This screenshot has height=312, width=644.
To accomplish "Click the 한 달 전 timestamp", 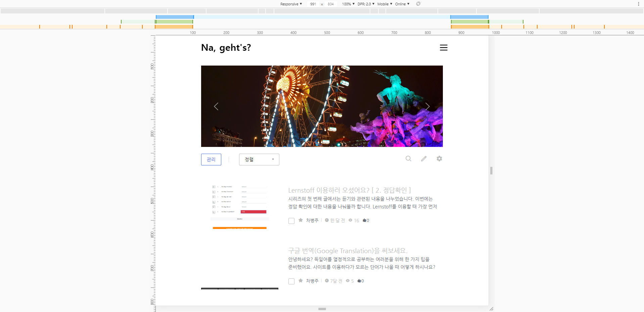I will [x=337, y=221].
